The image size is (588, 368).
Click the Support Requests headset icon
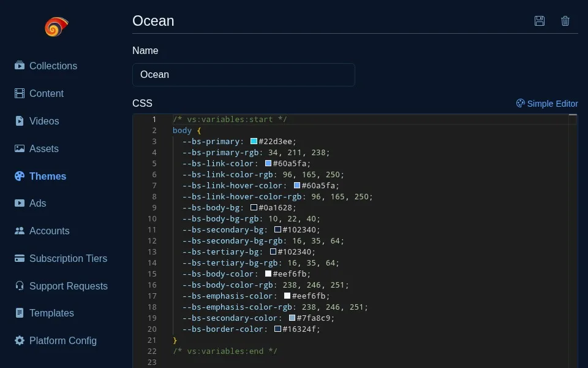20,286
